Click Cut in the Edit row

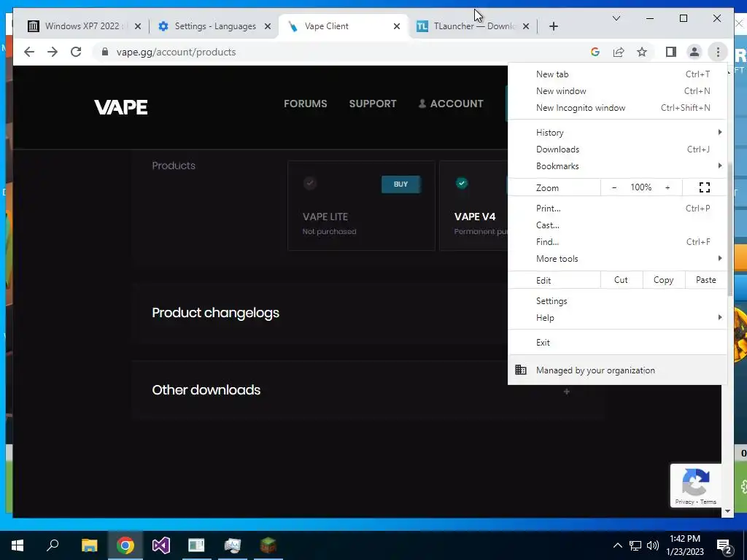click(622, 280)
